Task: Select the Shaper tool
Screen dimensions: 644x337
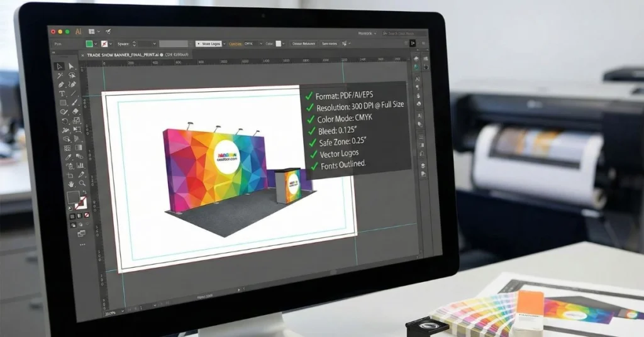Action: click(x=64, y=112)
